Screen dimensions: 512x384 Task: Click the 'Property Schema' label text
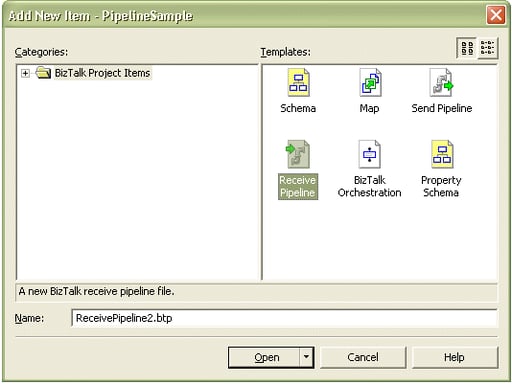441,186
